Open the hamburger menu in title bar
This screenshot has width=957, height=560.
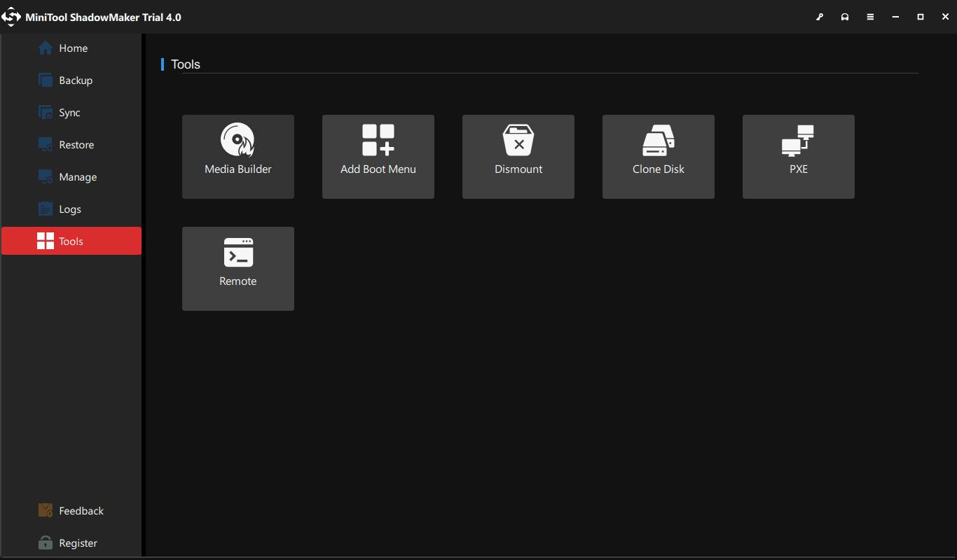[x=870, y=17]
